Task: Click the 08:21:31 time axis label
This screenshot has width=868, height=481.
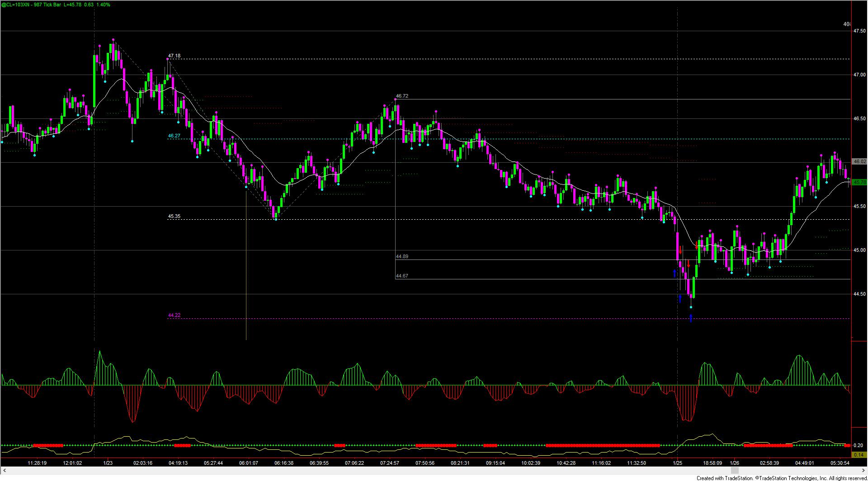Action: pos(460,463)
